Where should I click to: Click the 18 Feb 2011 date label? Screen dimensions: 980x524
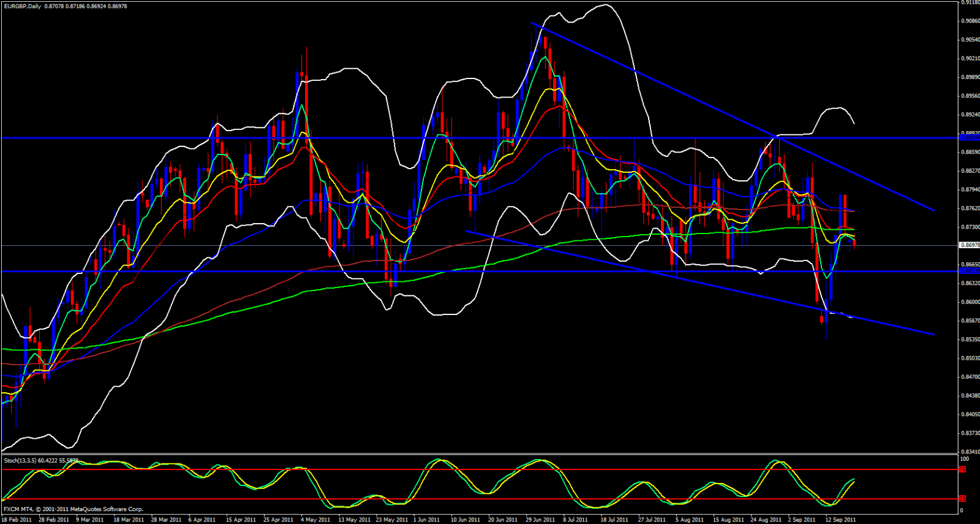[x=17, y=520]
